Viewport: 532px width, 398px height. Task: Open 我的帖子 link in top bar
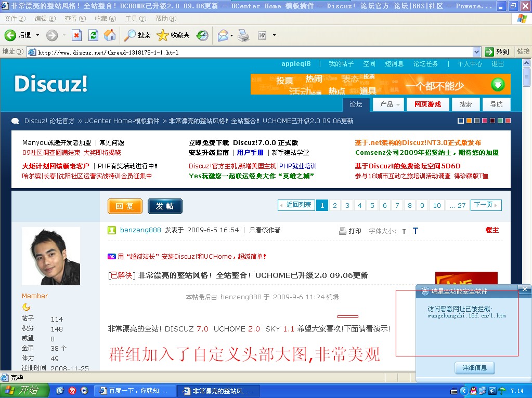pos(341,64)
